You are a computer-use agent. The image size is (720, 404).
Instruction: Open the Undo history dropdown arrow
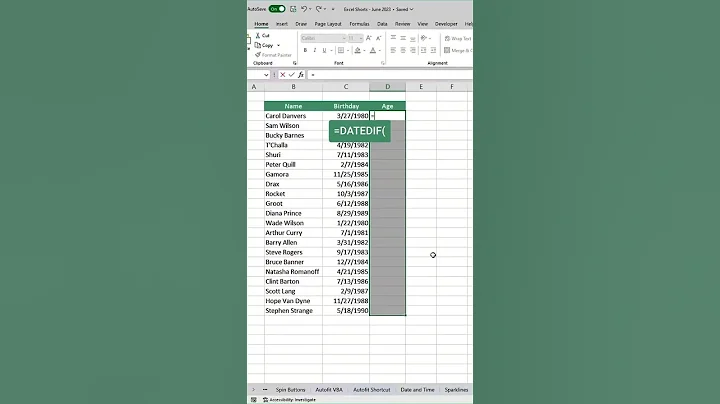point(310,9)
